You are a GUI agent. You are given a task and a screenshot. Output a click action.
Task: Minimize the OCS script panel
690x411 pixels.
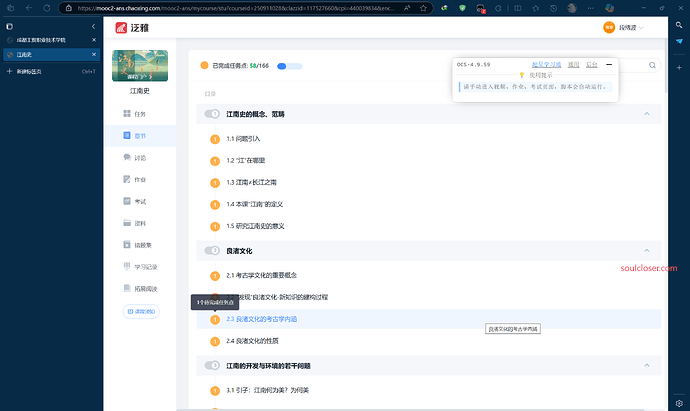pos(609,65)
